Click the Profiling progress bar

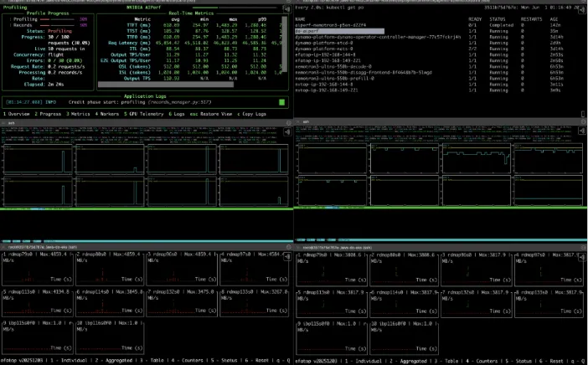(58, 19)
